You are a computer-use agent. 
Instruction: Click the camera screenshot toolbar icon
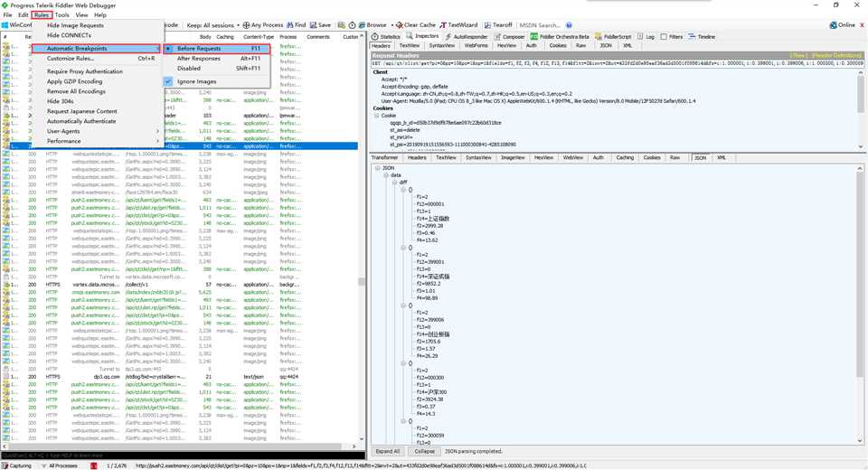(x=342, y=25)
